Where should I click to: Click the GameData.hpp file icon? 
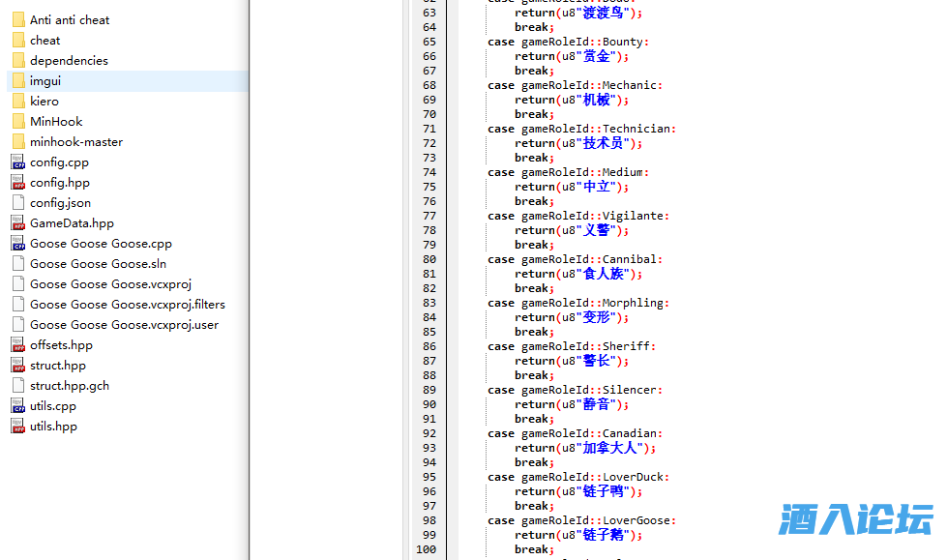(18, 223)
